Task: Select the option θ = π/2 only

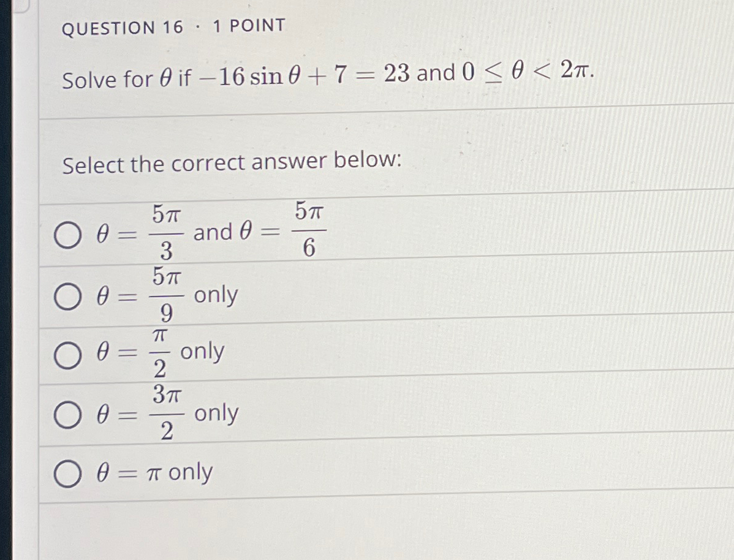Action: (67, 354)
